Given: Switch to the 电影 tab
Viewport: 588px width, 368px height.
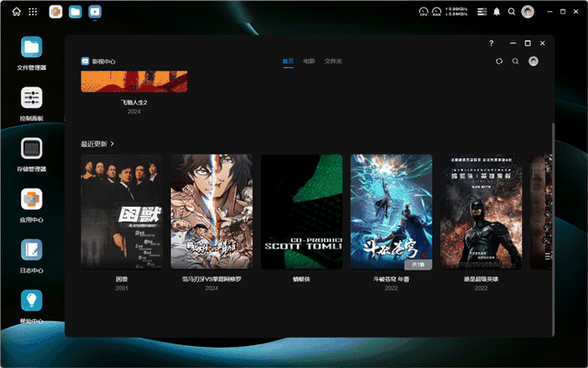Looking at the screenshot, I should pyautogui.click(x=309, y=62).
